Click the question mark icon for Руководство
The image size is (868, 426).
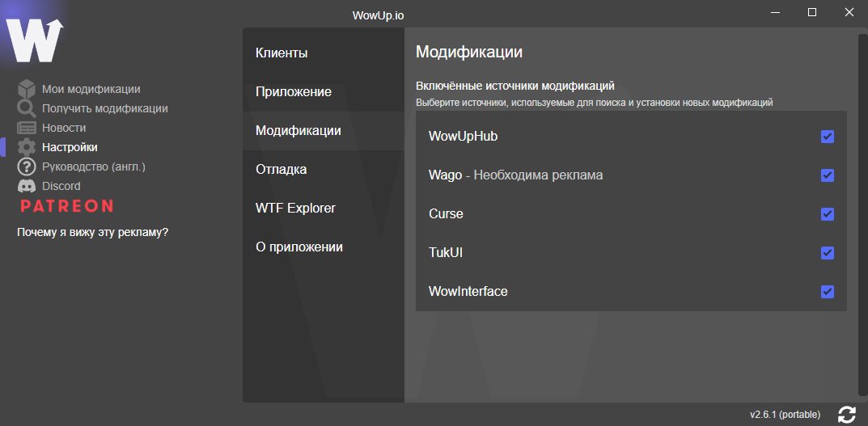pyautogui.click(x=27, y=167)
